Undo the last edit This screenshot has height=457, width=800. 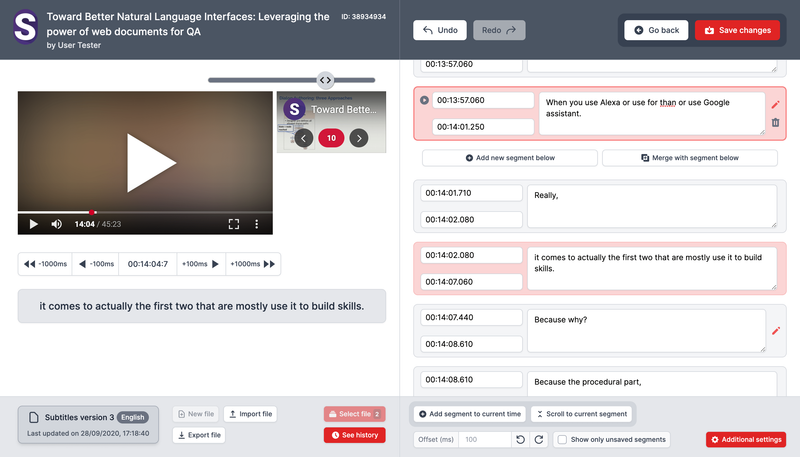[440, 30]
